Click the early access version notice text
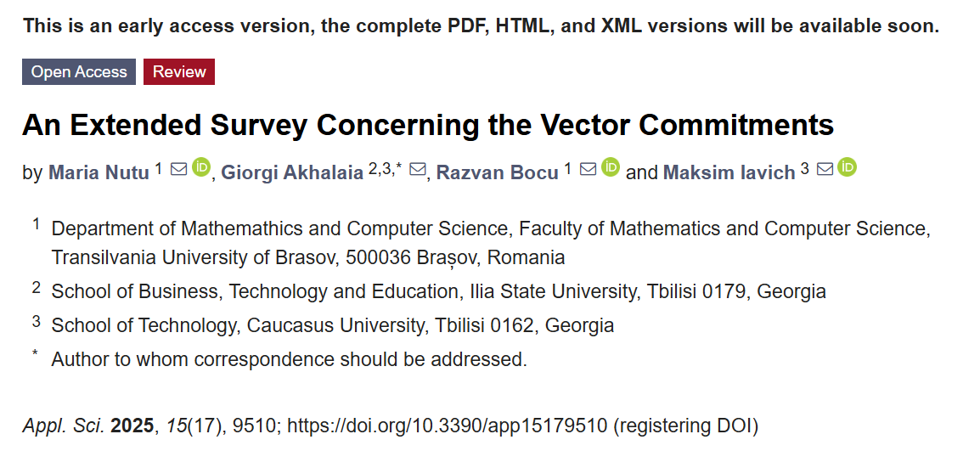This screenshot has width=980, height=451. click(x=482, y=26)
